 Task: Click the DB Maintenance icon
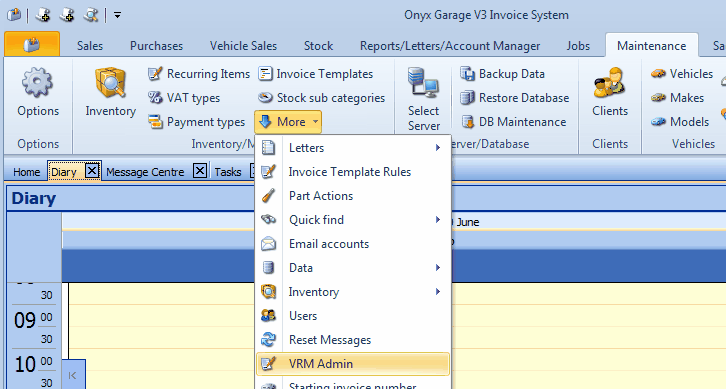[468, 122]
